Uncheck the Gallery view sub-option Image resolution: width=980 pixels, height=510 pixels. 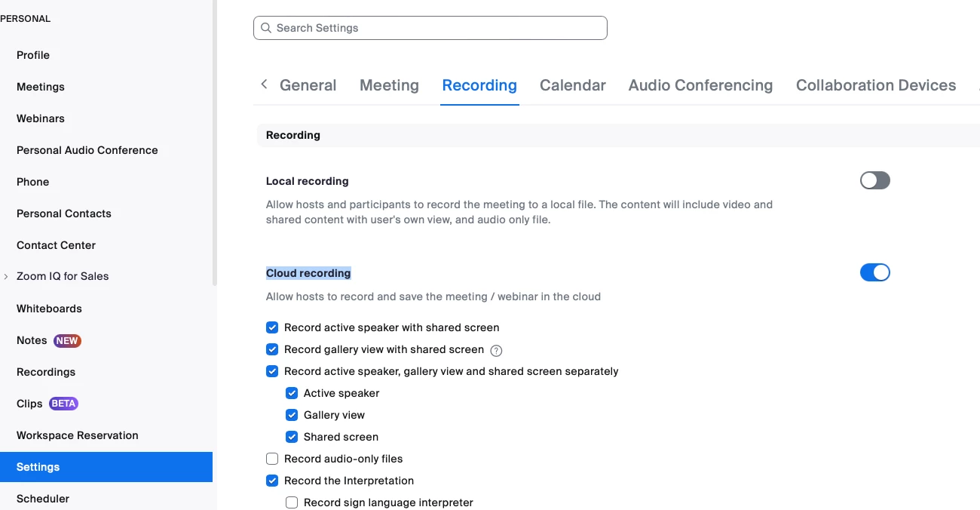tap(292, 415)
